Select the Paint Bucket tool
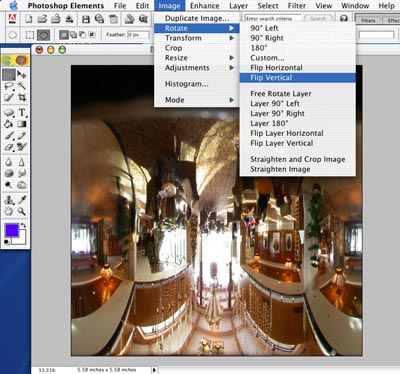Viewport: 400px width, 374px height. tap(9, 124)
